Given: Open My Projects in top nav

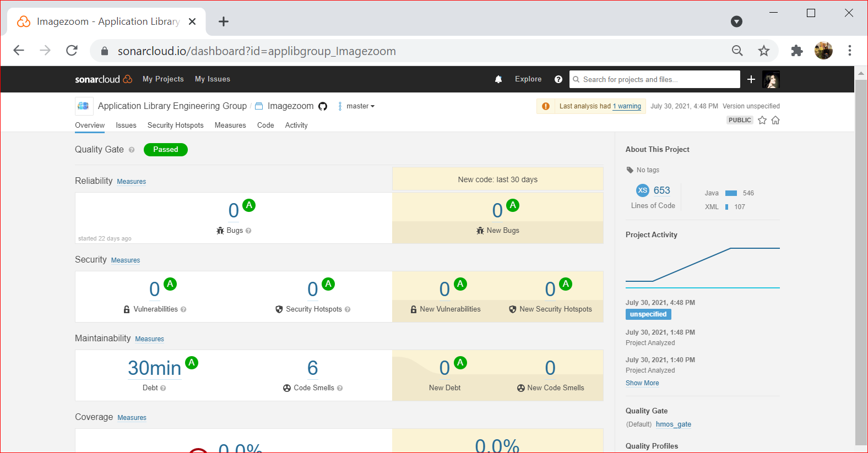Looking at the screenshot, I should click(x=163, y=79).
